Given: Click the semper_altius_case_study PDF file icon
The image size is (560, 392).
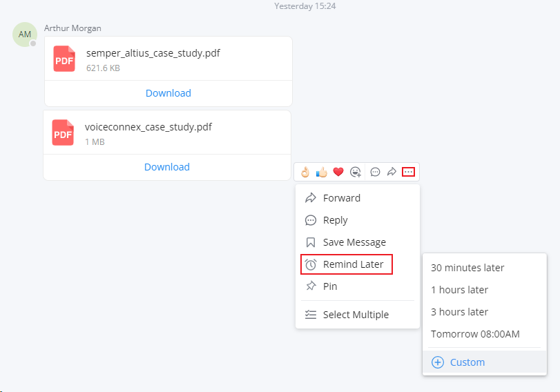Looking at the screenshot, I should pyautogui.click(x=64, y=59).
